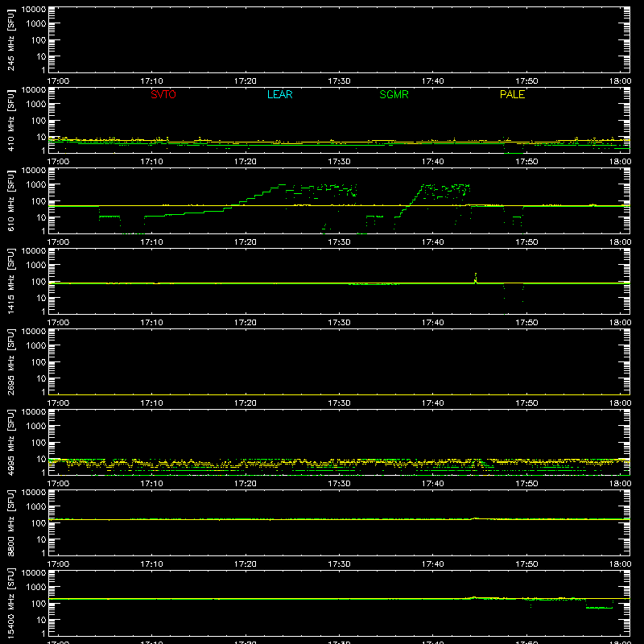Click the red SVTO station label

163,94
